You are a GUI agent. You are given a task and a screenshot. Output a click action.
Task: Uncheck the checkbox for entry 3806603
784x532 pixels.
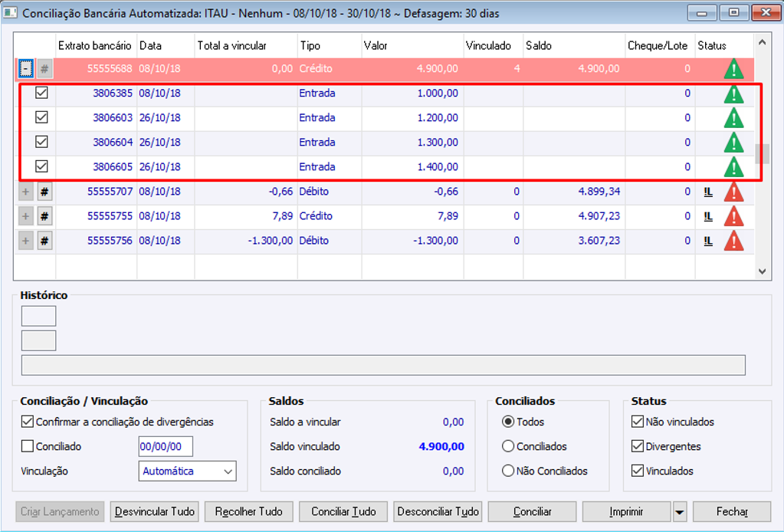41,117
